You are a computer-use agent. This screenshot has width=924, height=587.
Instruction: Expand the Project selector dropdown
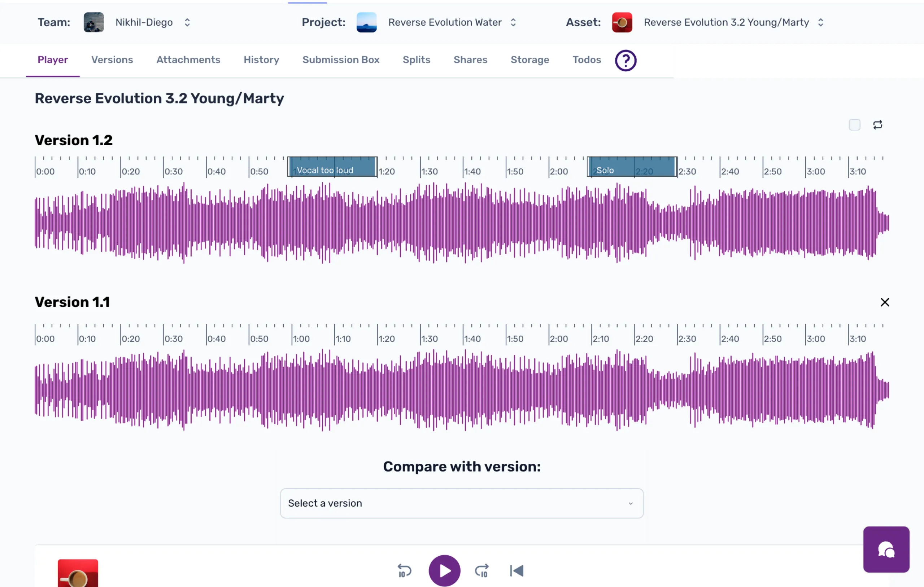pyautogui.click(x=513, y=22)
